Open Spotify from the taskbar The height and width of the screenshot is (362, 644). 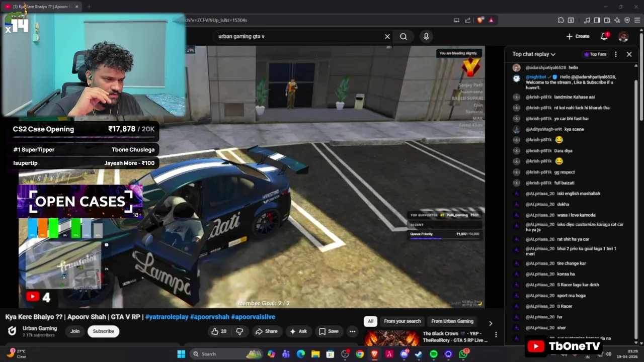click(x=434, y=354)
